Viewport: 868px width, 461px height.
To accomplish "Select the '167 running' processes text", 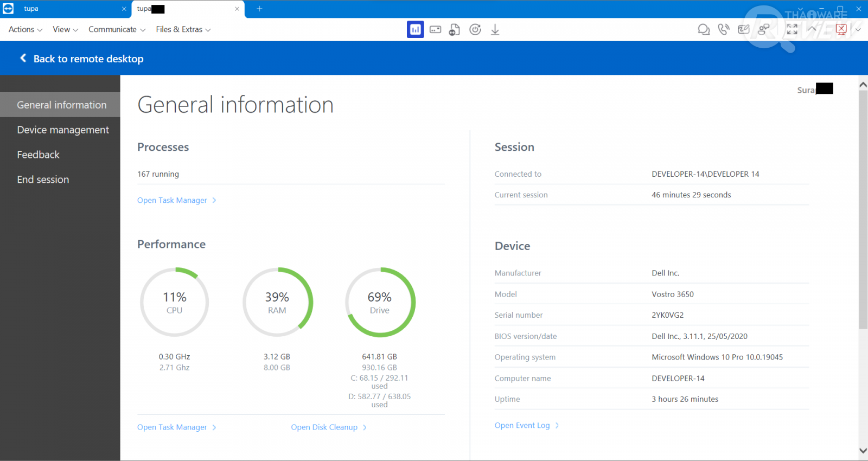I will [158, 174].
